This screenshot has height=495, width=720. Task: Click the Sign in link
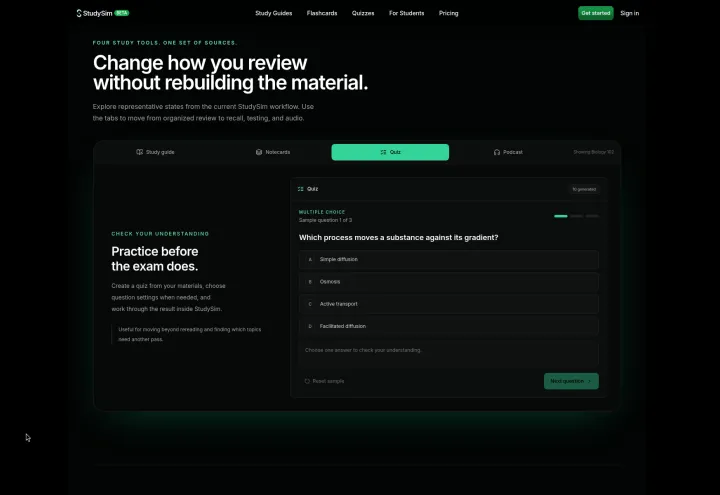630,13
